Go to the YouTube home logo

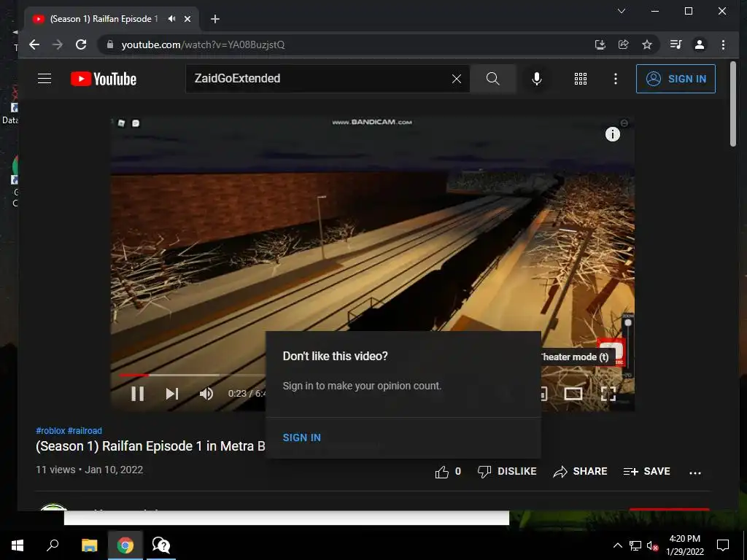tap(104, 79)
